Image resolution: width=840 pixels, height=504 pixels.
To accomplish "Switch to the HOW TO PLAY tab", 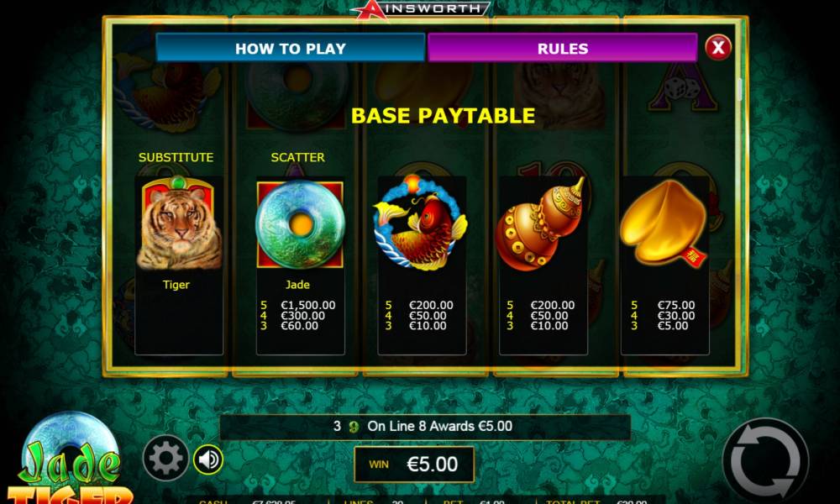I will pyautogui.click(x=291, y=48).
